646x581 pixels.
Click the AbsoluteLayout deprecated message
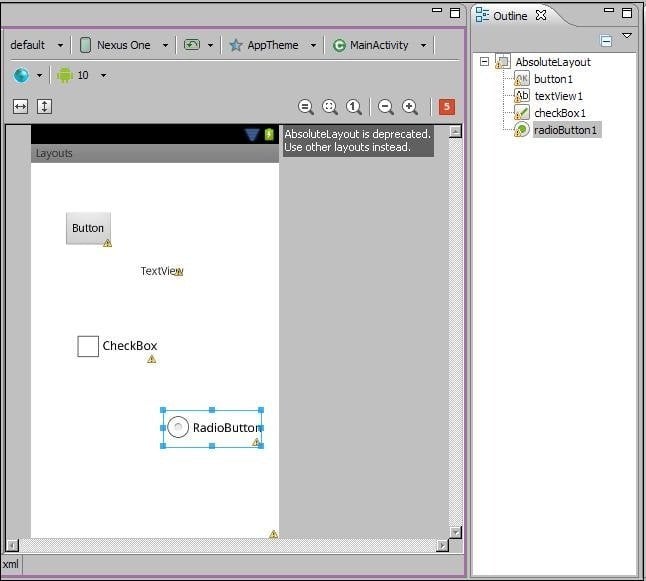coord(358,141)
